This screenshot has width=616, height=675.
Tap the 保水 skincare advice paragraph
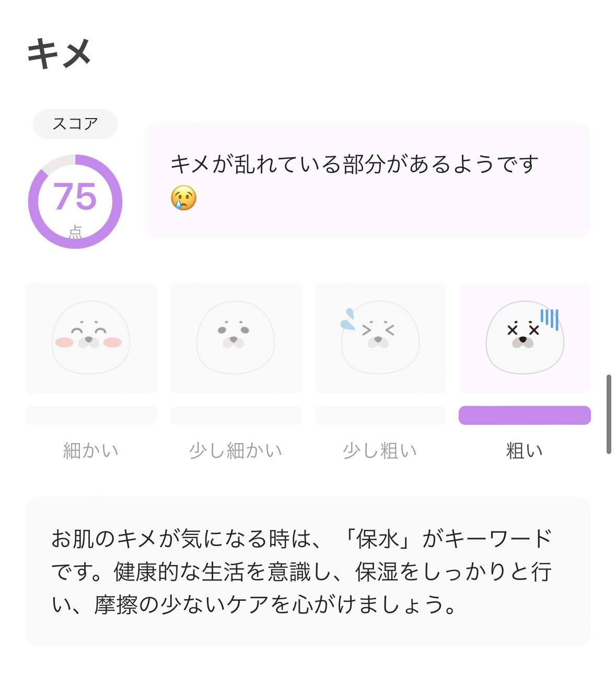tap(302, 572)
